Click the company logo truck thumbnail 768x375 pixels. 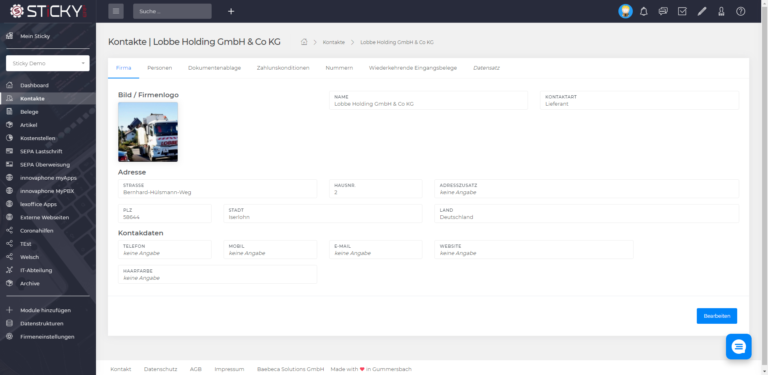click(x=148, y=132)
